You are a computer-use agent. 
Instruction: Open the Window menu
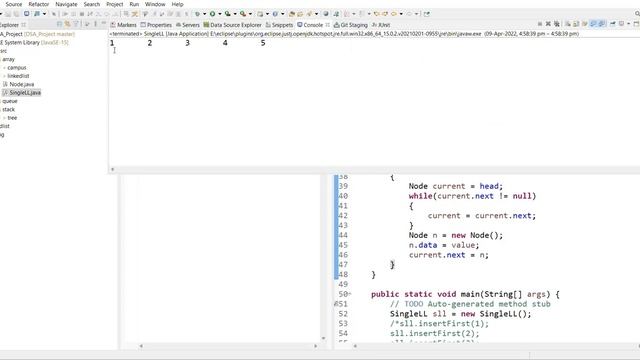pyautogui.click(x=155, y=4)
